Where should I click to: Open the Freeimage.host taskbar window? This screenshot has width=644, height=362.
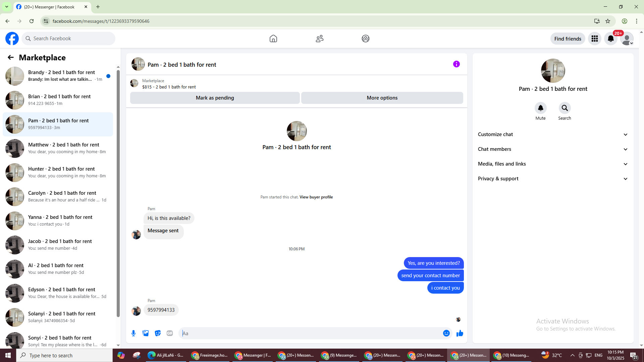(x=209, y=355)
